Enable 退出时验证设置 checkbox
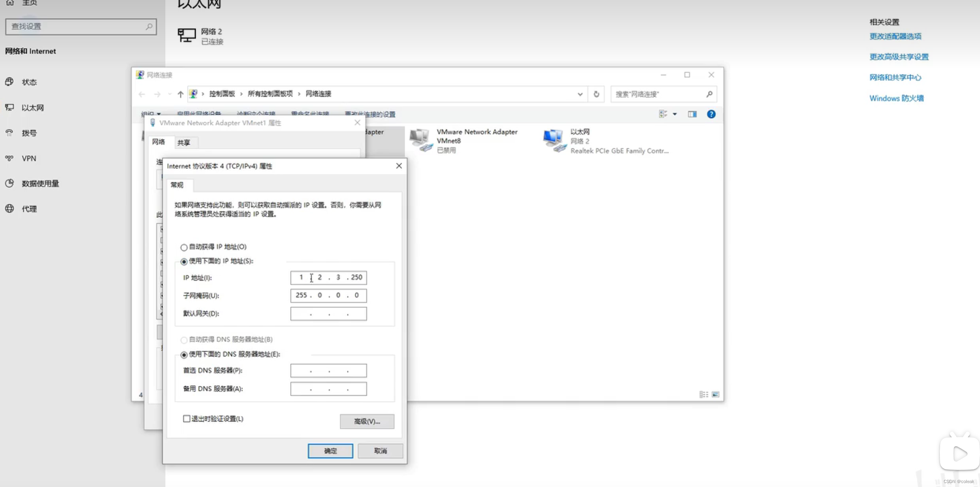 (x=187, y=419)
